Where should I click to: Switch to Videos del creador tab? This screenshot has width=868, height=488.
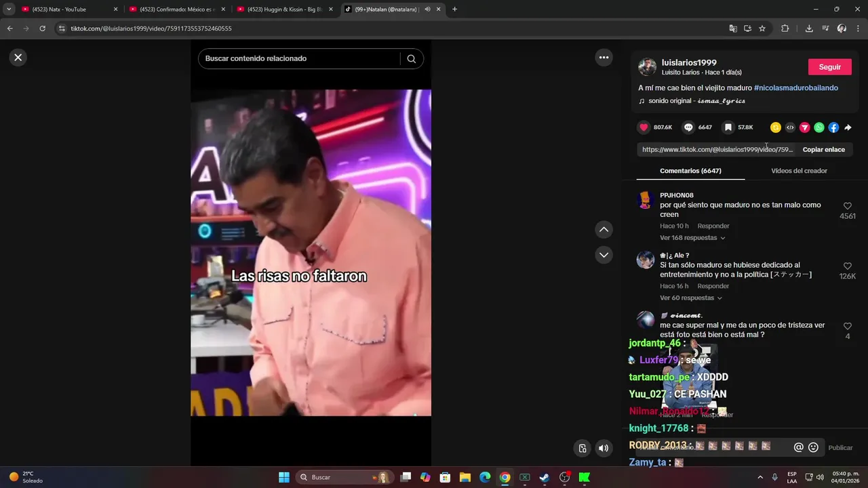click(x=799, y=171)
